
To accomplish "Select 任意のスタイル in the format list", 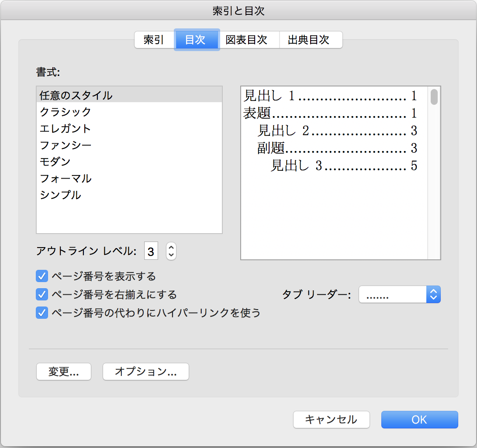I will (x=76, y=95).
